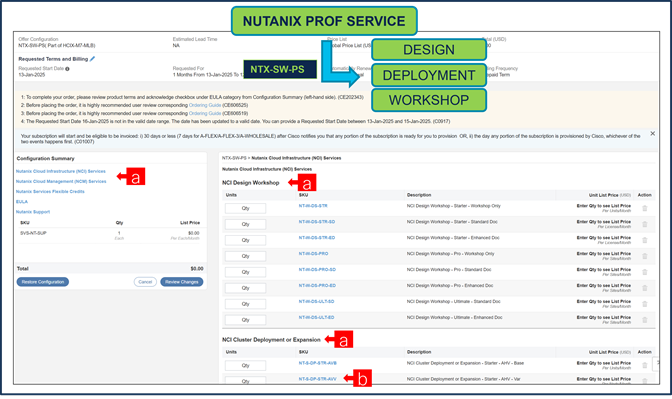Image resolution: width=672 pixels, height=399 pixels.
Task: Select 'Starter - AHV - Base' deployment description
Action: 465,363
